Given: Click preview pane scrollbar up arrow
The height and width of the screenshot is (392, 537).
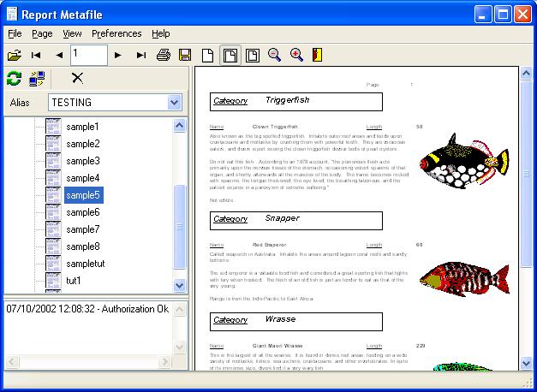Looking at the screenshot, I should [x=526, y=73].
